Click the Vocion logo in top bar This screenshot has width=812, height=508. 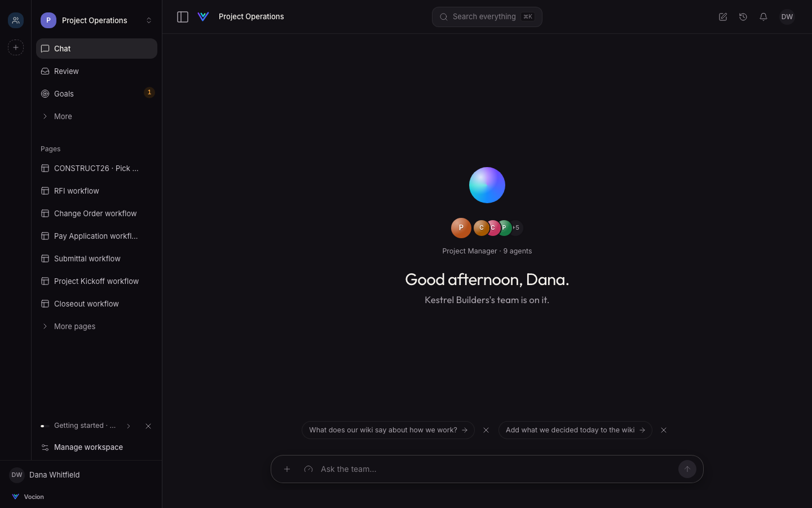[204, 17]
